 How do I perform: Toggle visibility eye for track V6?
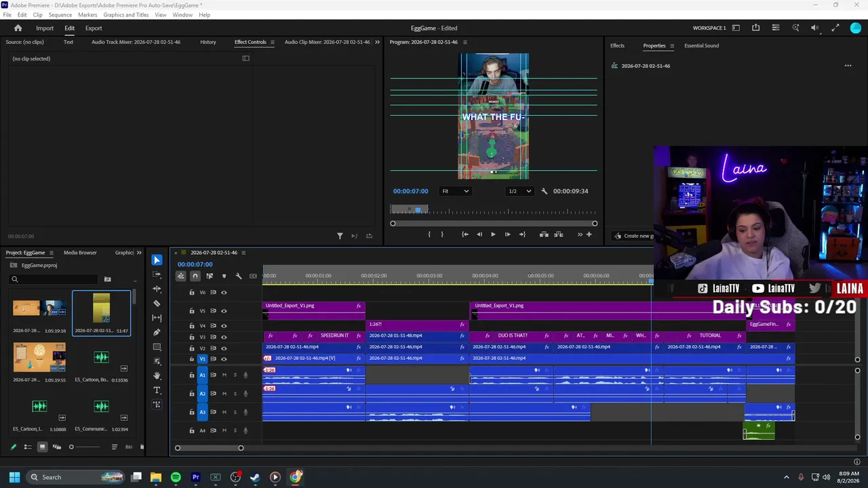coord(224,293)
